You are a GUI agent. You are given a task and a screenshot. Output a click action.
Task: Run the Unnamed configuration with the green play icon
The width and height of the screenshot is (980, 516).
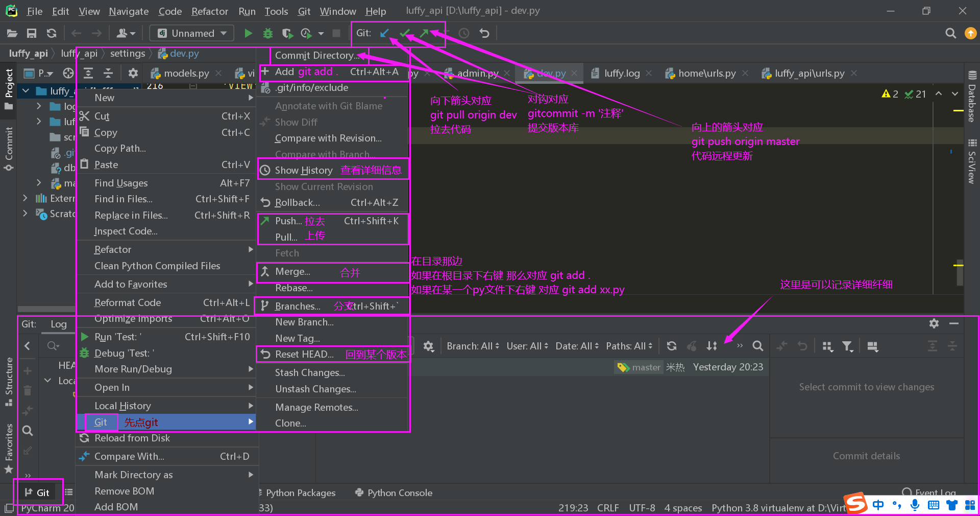click(x=248, y=33)
